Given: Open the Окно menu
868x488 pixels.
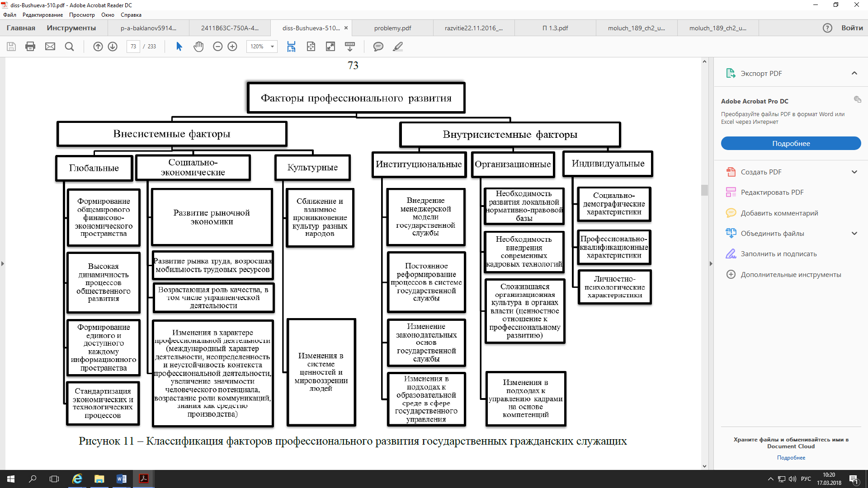Looking at the screenshot, I should coord(108,15).
